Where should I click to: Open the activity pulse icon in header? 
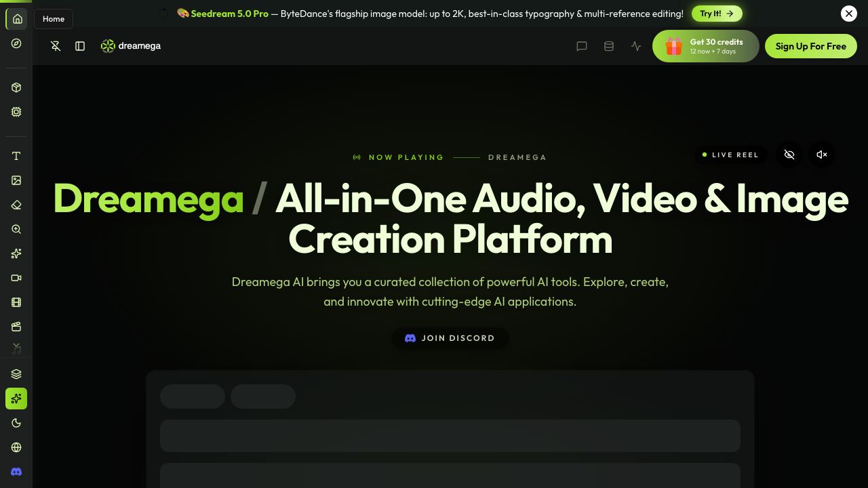coord(636,46)
